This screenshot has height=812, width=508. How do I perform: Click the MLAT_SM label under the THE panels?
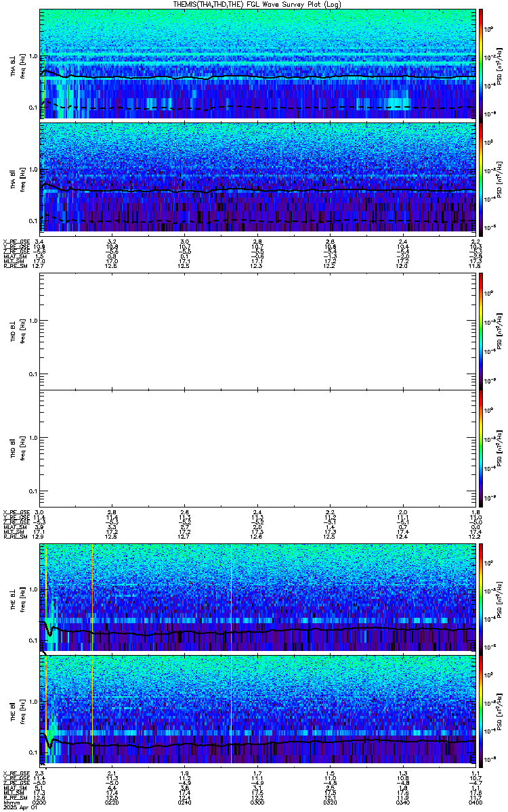(x=15, y=788)
